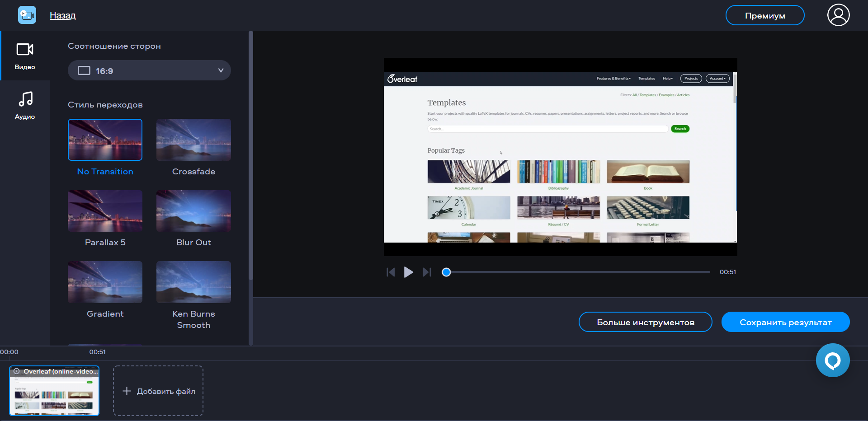Open Больше инструментов
This screenshot has width=868, height=421.
(645, 322)
